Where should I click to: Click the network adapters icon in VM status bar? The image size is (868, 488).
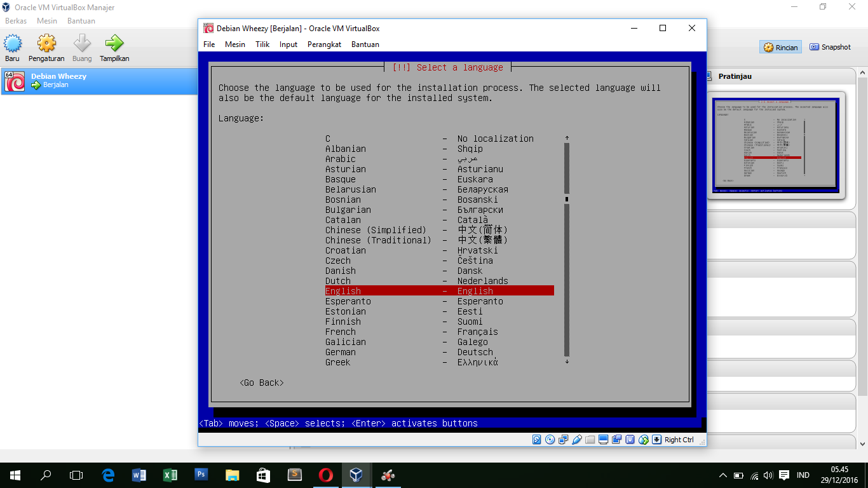pyautogui.click(x=563, y=440)
